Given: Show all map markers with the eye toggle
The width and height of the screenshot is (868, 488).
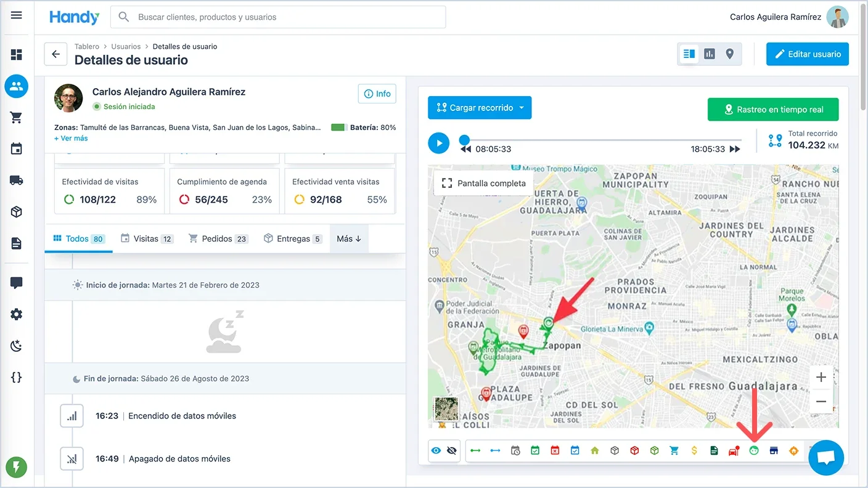Looking at the screenshot, I should [436, 450].
